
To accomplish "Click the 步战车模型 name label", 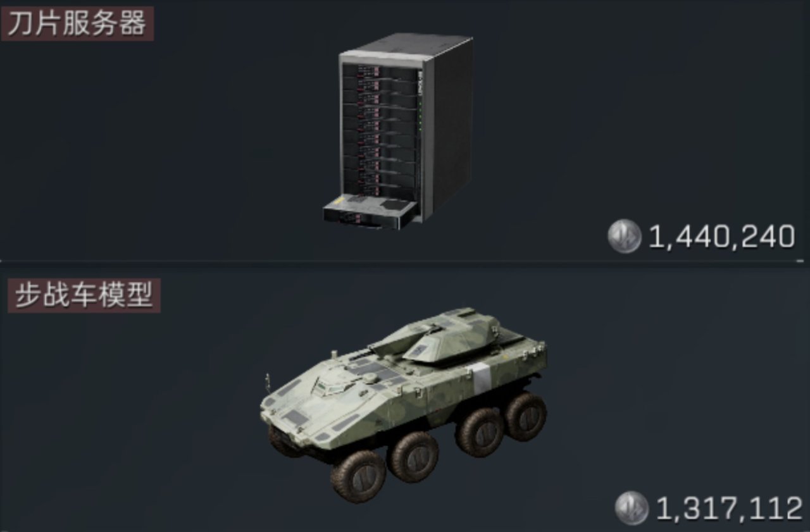I will 84,295.
